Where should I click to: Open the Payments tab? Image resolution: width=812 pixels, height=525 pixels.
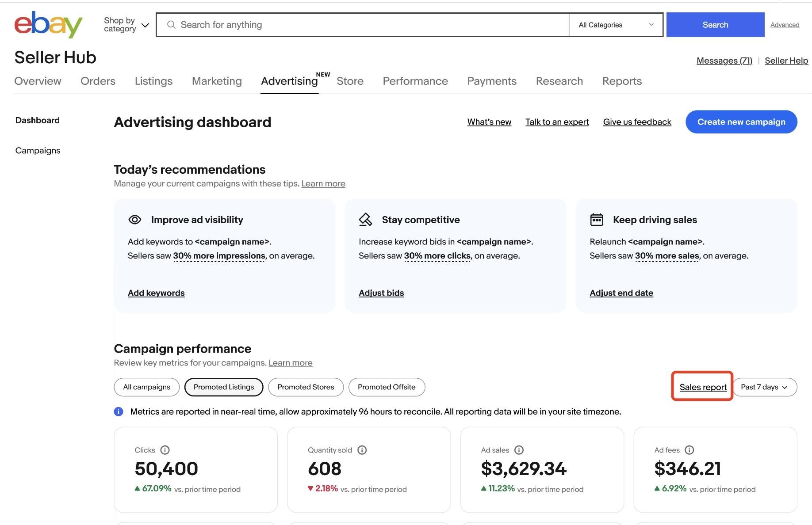coord(492,81)
